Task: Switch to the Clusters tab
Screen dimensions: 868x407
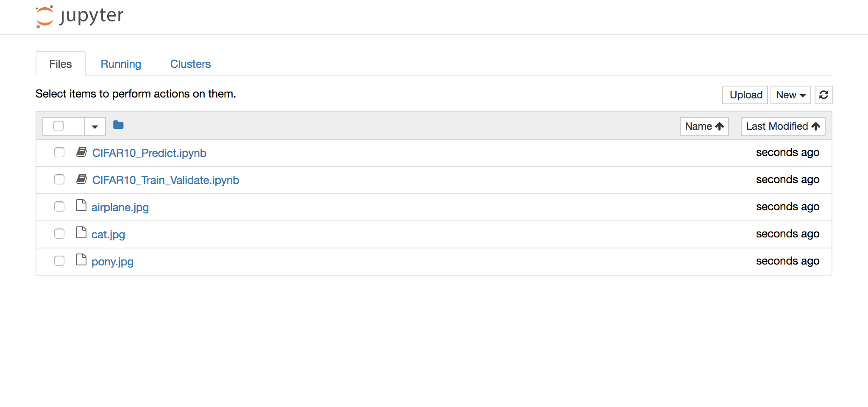Action: click(190, 64)
